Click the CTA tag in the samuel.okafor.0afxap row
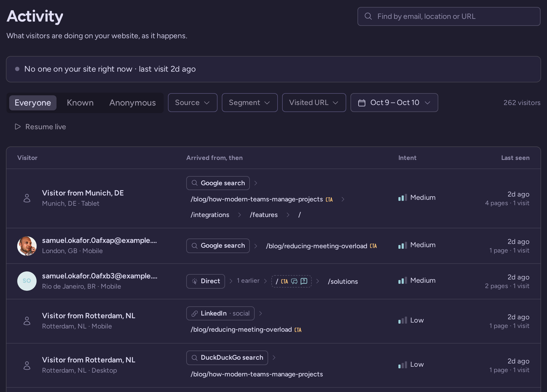The height and width of the screenshot is (392, 547). 373,246
